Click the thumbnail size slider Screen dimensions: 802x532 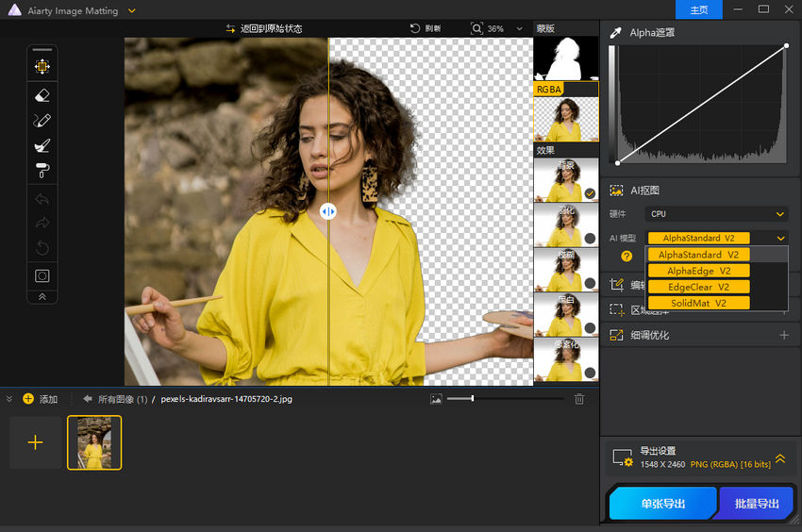(475, 399)
